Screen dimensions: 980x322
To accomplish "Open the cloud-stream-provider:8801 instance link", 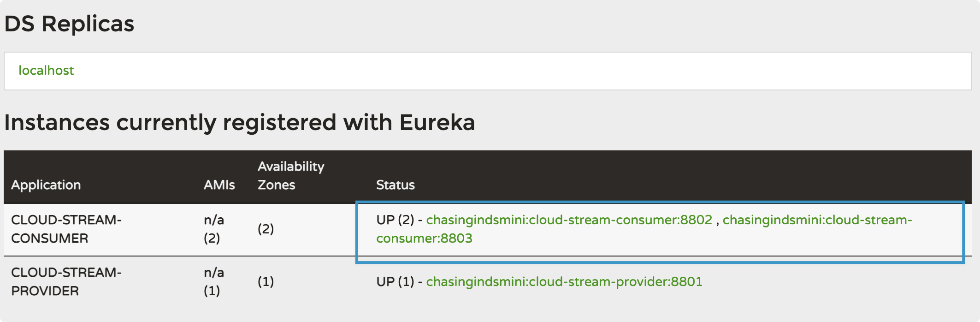I will (x=564, y=282).
